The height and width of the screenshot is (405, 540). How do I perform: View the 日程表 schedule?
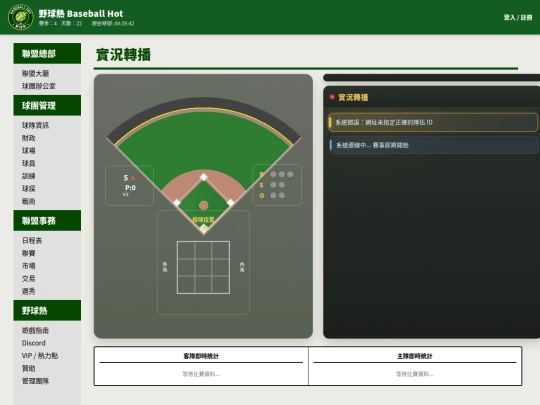coord(32,240)
